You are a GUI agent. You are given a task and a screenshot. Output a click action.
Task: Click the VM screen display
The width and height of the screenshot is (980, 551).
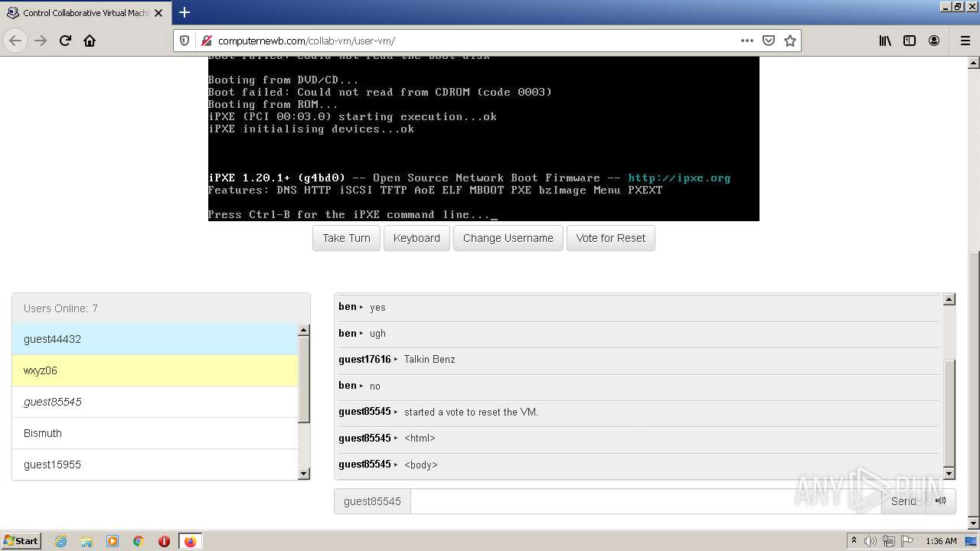click(483, 139)
